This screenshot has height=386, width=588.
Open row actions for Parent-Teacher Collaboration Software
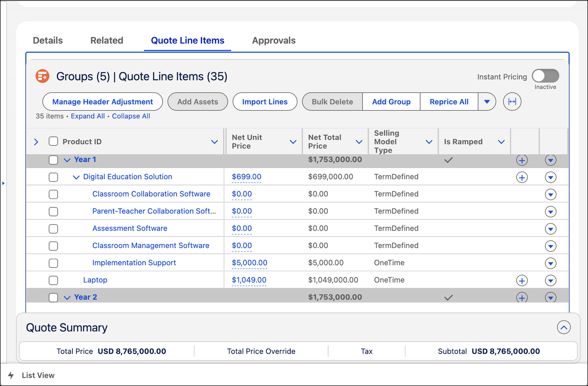click(x=551, y=212)
